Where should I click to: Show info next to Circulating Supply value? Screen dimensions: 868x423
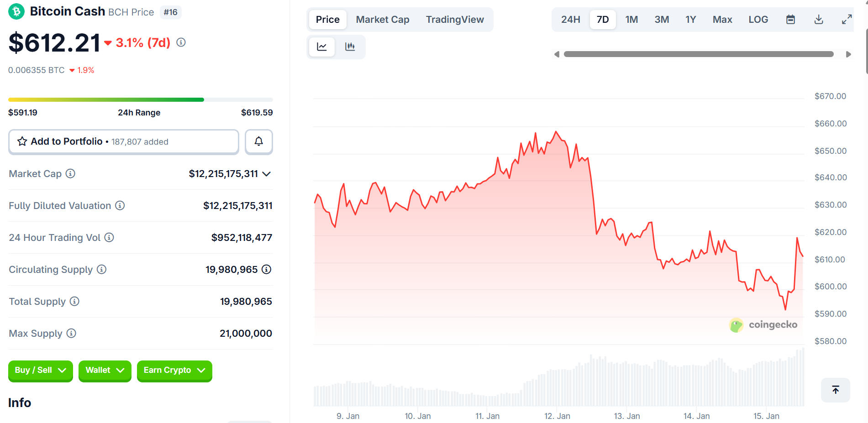click(x=266, y=269)
